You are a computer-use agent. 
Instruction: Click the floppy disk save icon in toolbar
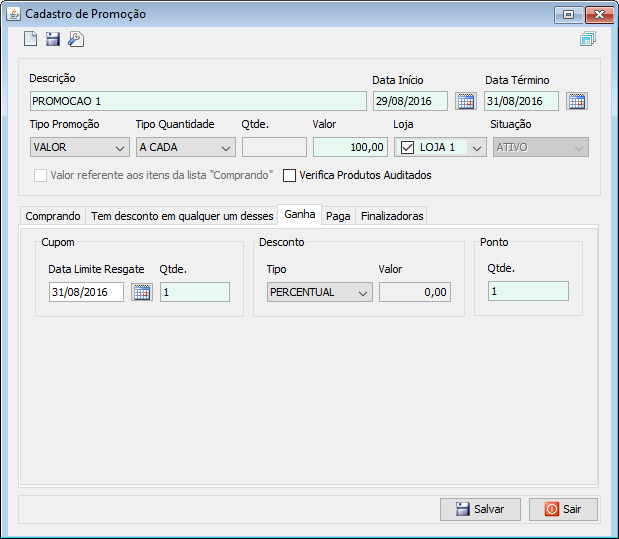click(x=53, y=40)
